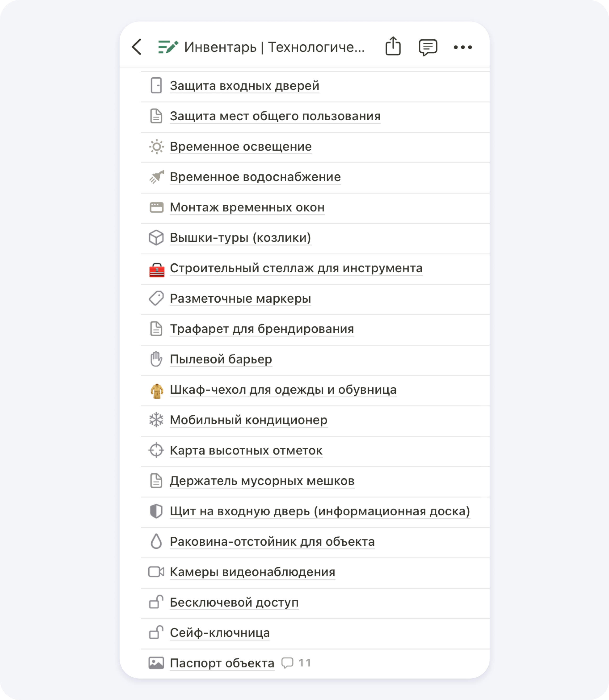Tap the back arrow in header
Image resolution: width=609 pixels, height=700 pixels.
(x=137, y=47)
